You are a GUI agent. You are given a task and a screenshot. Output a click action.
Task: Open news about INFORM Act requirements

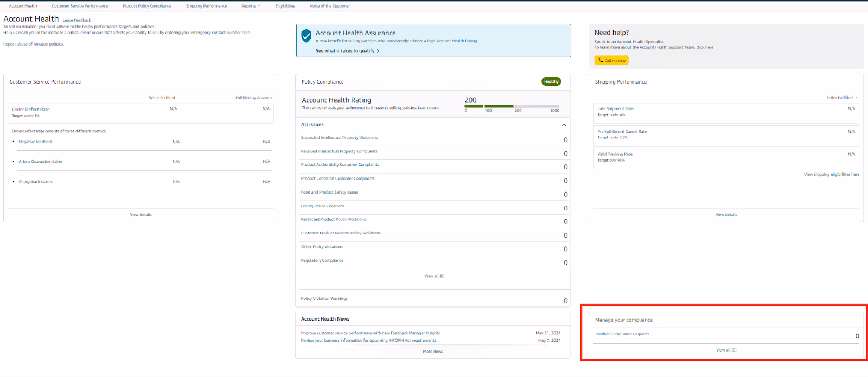(x=368, y=341)
